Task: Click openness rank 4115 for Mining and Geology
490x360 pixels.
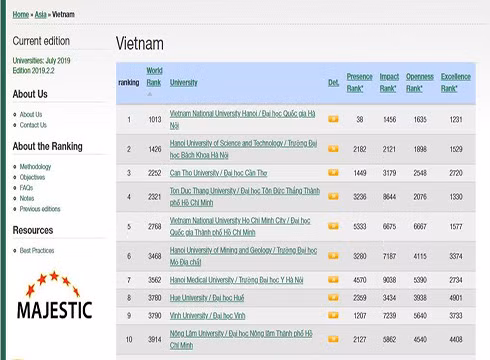Action: pyautogui.click(x=420, y=256)
